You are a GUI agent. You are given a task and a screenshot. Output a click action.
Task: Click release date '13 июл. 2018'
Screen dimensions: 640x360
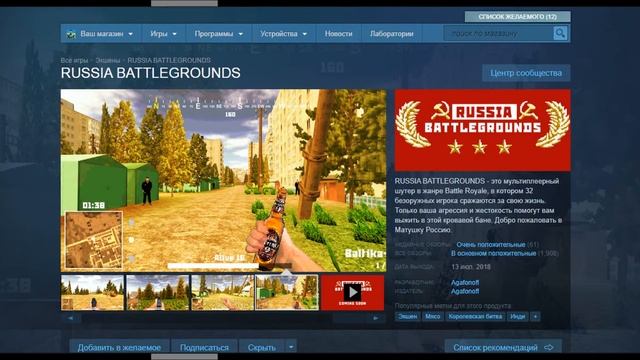(x=471, y=267)
